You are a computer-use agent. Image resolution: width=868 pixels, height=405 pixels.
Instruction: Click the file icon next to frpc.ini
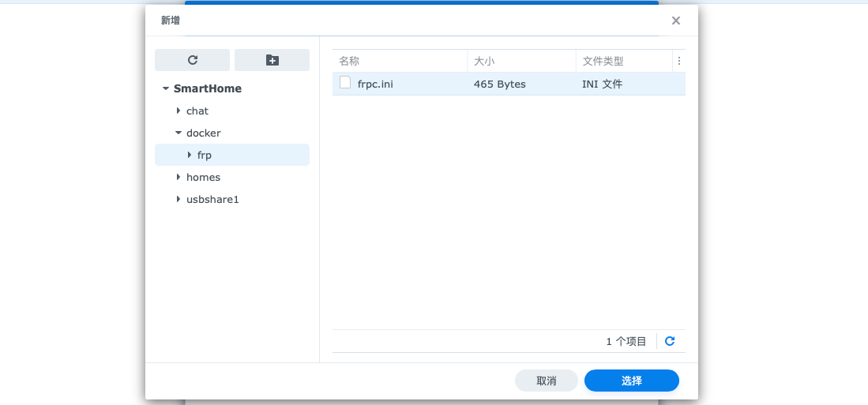345,83
